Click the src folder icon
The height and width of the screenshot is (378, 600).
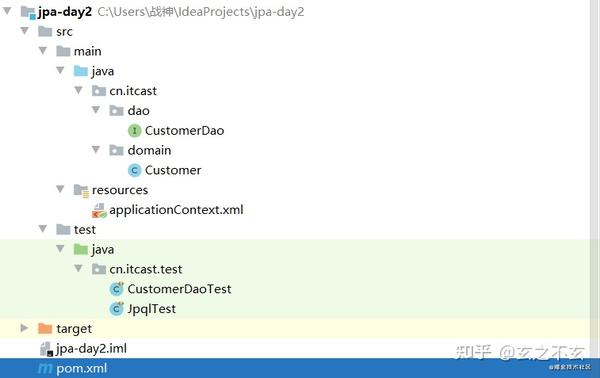(45, 31)
